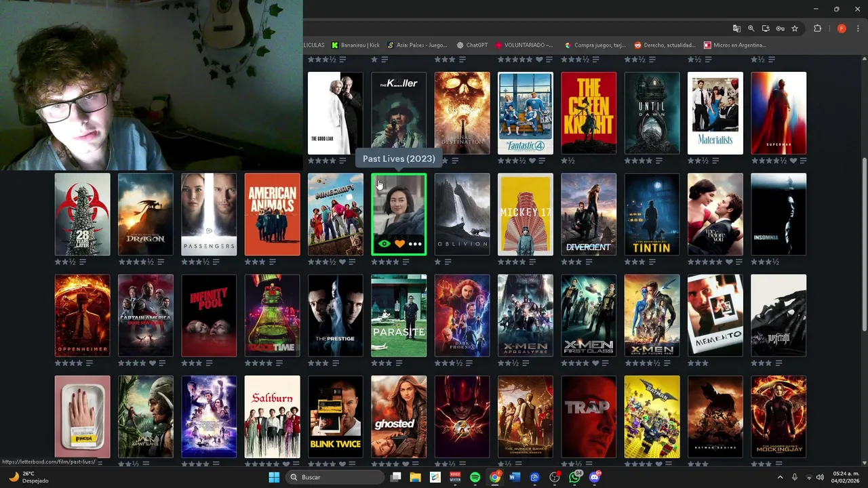Click the zoom magnifier icon in address bar
The height and width of the screenshot is (488, 868).
751,28
